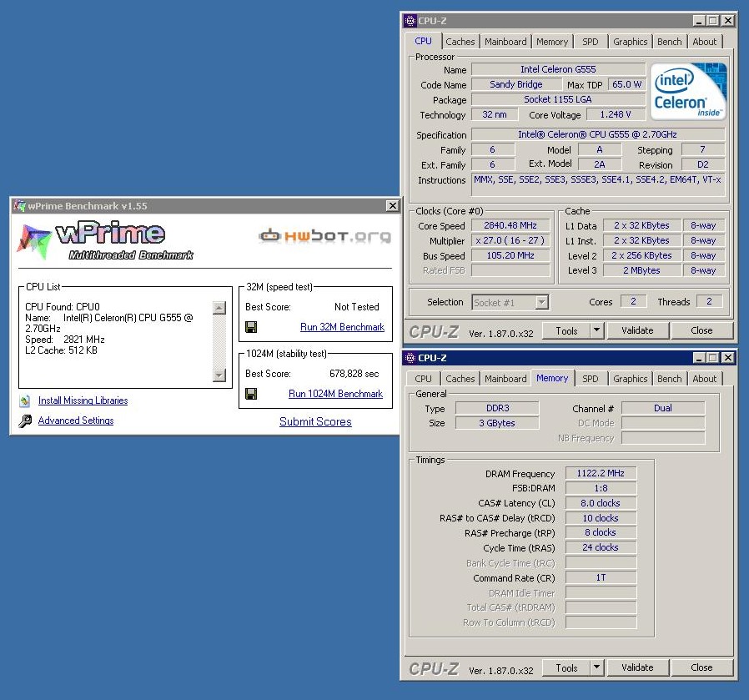Click the floppy save icon for 32M score
Viewport: 749px width, 700px height.
(251, 327)
